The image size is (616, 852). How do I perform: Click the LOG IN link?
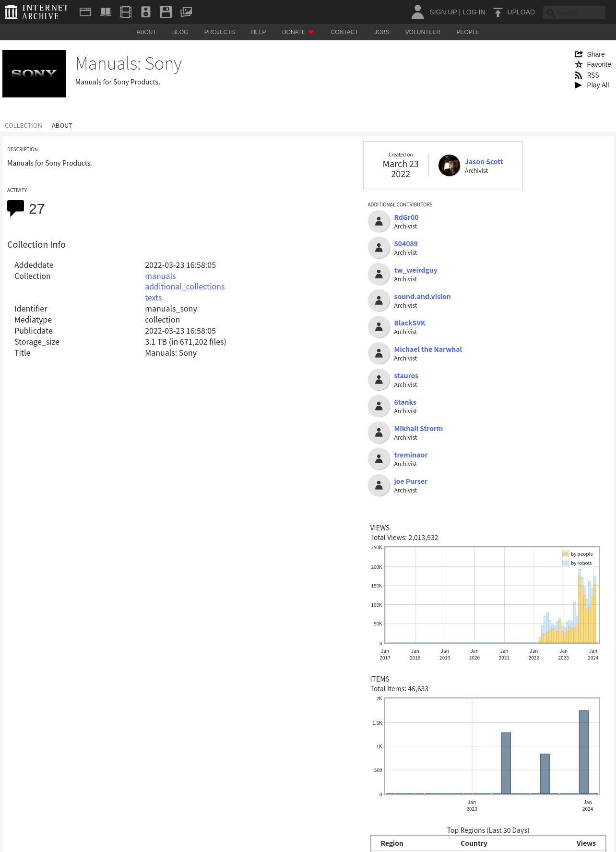pos(474,12)
